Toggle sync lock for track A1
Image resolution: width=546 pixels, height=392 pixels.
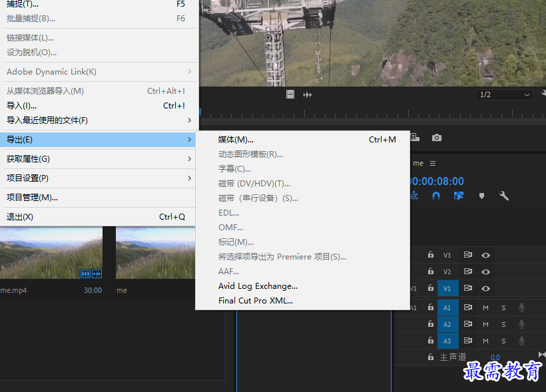coord(468,307)
